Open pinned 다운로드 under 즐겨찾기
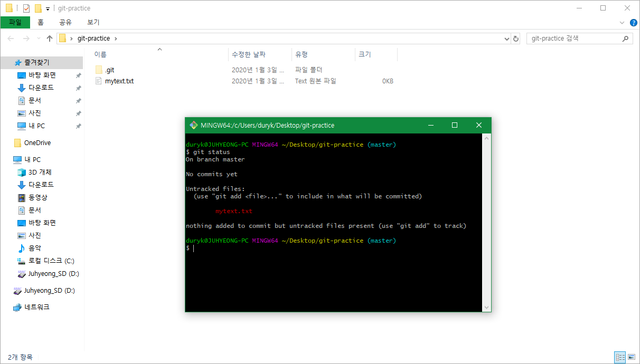This screenshot has height=364, width=640. pyautogui.click(x=41, y=88)
